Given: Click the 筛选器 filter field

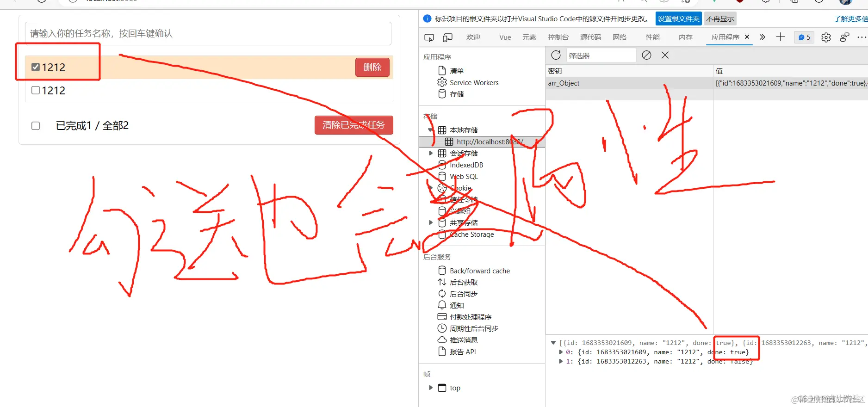Looking at the screenshot, I should point(601,55).
